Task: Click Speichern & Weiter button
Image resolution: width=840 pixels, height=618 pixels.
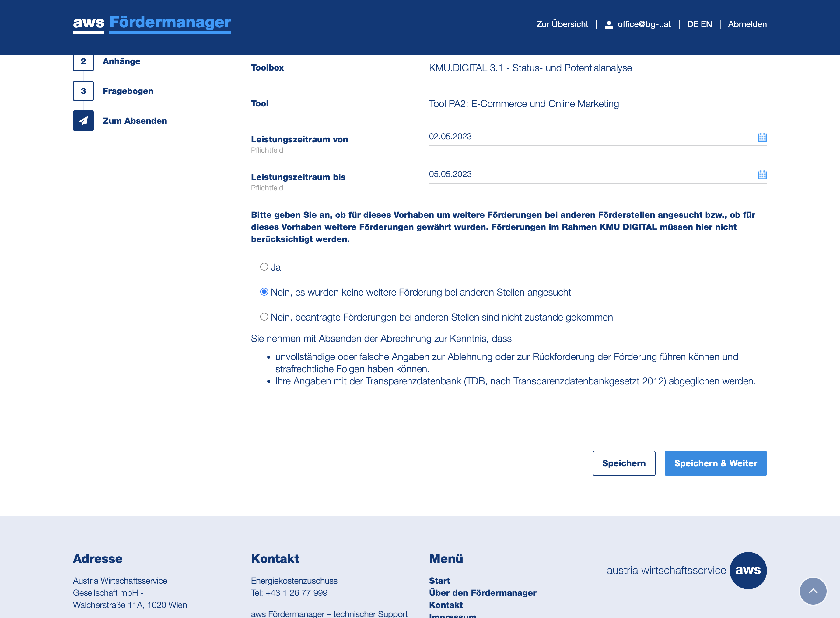Action: [x=715, y=463]
